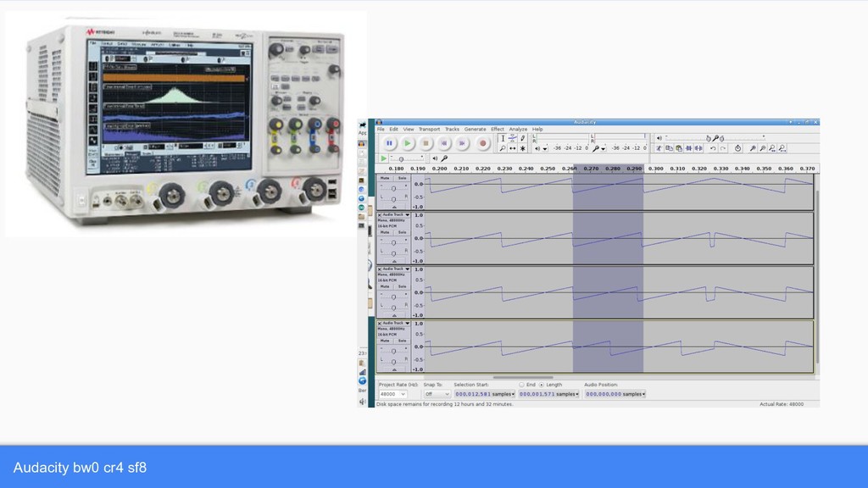
Task: Open the File menu
Action: coord(381,129)
